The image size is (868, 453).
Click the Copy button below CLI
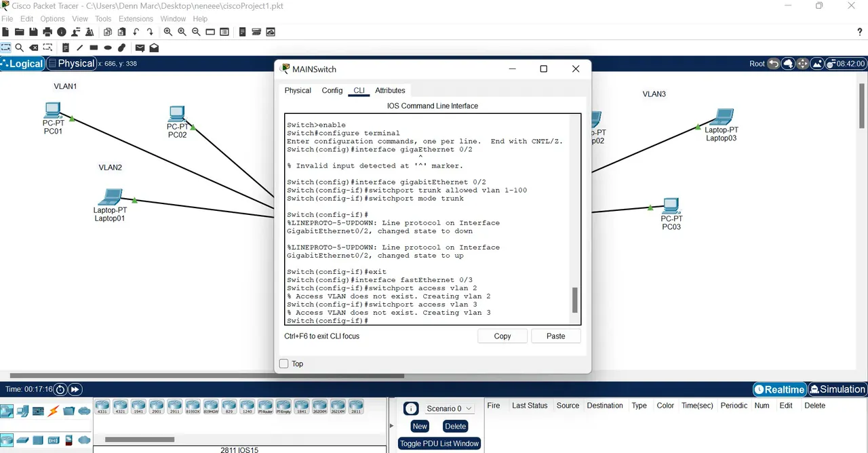pos(502,336)
